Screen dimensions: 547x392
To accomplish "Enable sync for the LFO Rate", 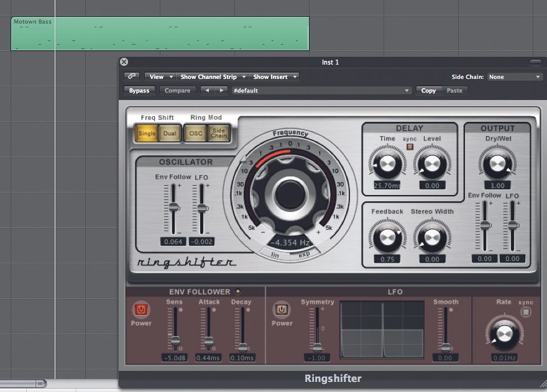I will click(527, 310).
